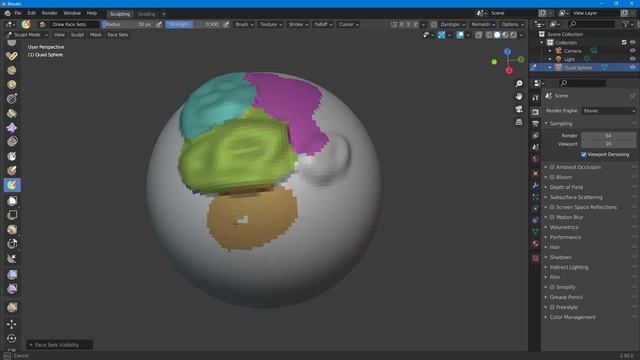Viewport: 640px width, 360px height.
Task: Click the red X axis gizmo
Action: [509, 71]
